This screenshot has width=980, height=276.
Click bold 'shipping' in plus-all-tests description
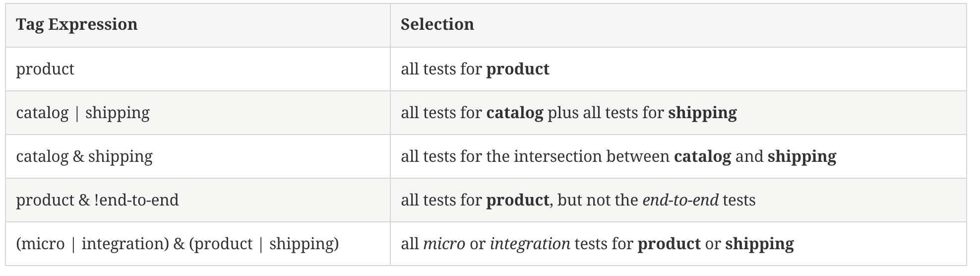coord(702,113)
